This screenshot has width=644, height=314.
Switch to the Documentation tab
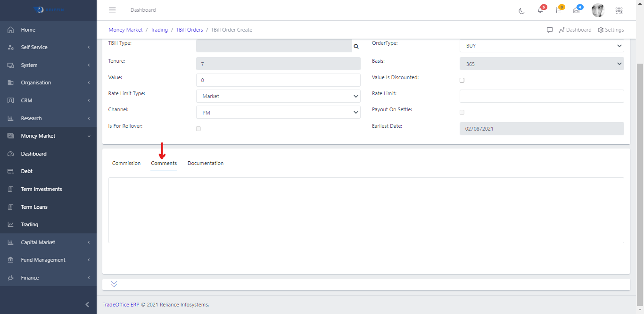[206, 163]
